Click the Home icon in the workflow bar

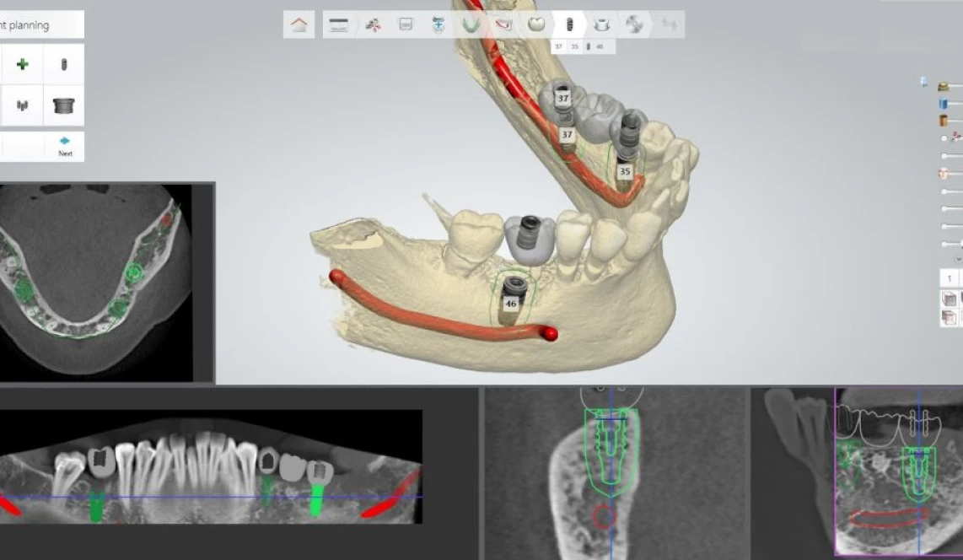(x=299, y=24)
